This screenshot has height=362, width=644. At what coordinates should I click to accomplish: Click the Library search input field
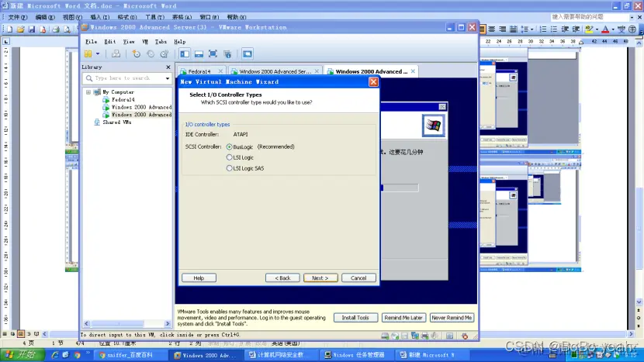coord(127,78)
